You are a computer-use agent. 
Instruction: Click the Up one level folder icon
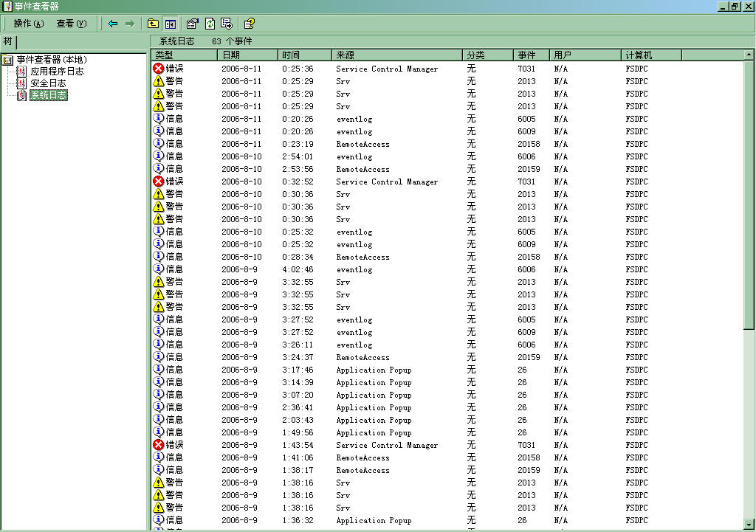click(153, 24)
